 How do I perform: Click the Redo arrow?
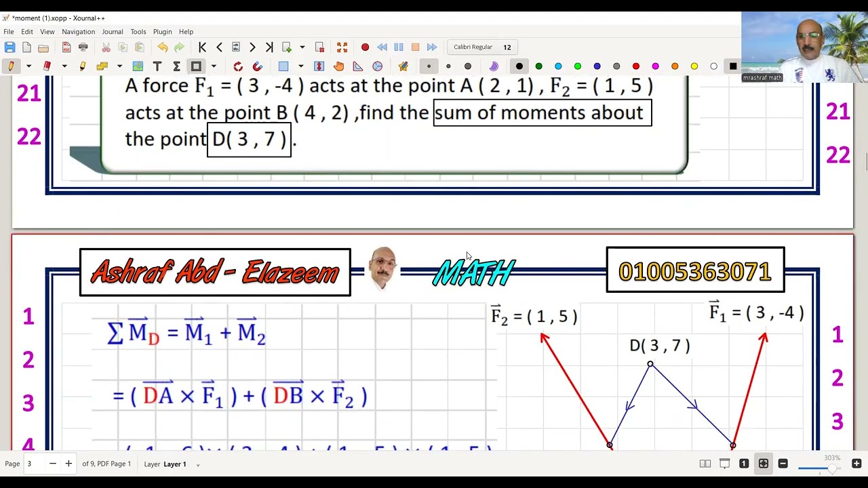click(x=179, y=47)
